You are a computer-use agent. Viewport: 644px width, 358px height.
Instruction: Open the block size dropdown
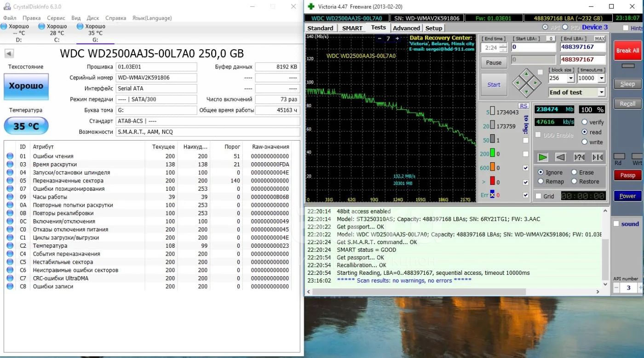[x=571, y=79]
